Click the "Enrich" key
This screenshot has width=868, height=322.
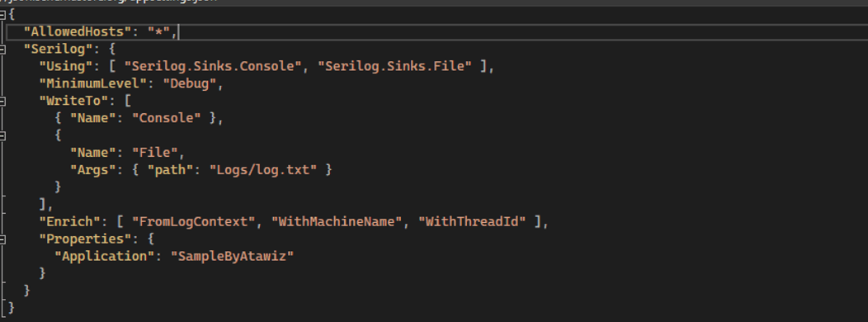tap(70, 222)
